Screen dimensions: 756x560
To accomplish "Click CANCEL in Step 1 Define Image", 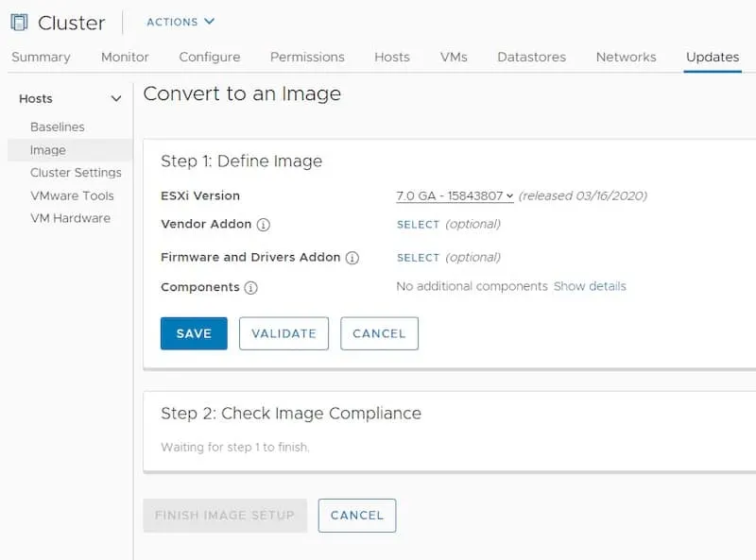I will point(380,333).
